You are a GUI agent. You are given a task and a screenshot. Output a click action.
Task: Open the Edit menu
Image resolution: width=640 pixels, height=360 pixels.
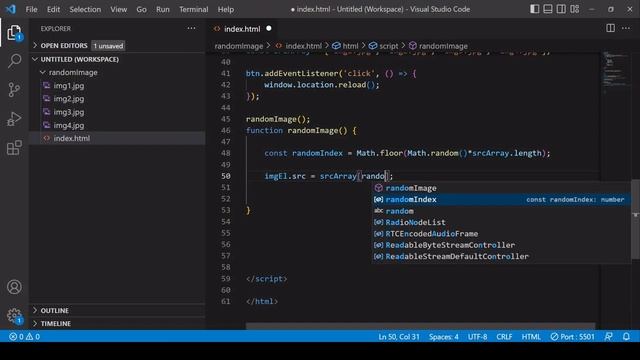click(x=53, y=9)
